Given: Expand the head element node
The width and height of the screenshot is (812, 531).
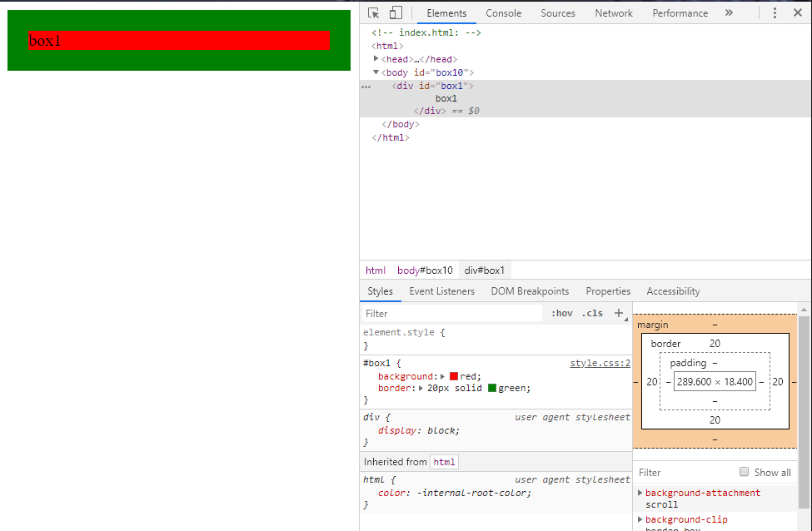Looking at the screenshot, I should coord(376,59).
